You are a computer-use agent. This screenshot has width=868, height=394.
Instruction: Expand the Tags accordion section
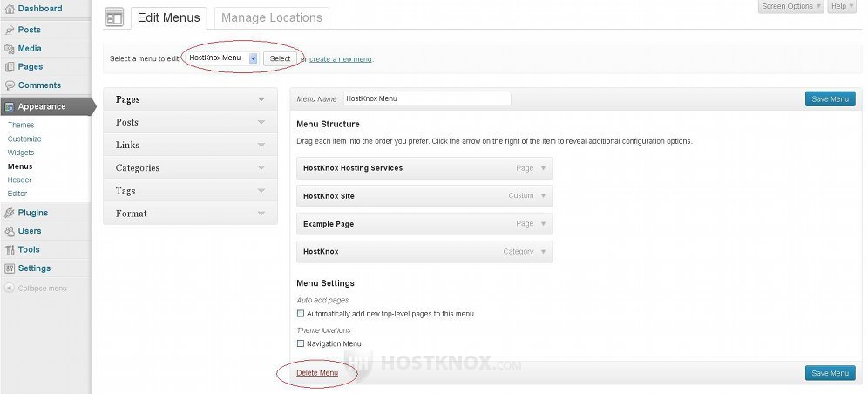tap(191, 190)
